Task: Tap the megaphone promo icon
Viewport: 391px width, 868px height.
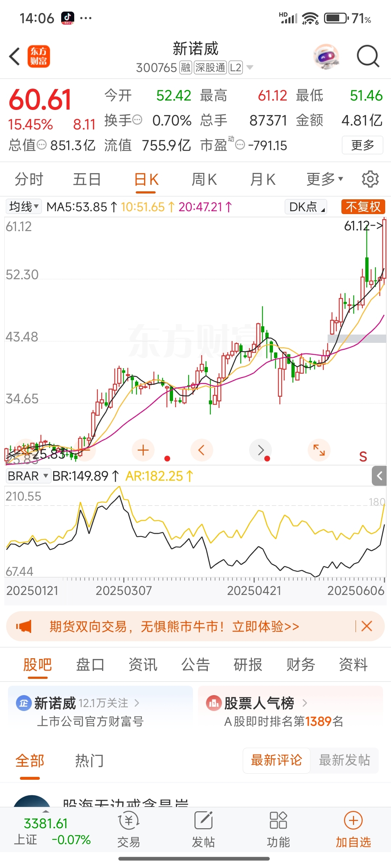Action: click(24, 626)
